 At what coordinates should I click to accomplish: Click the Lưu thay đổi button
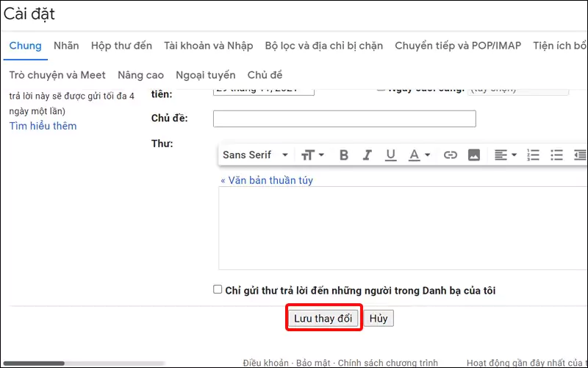pyautogui.click(x=323, y=318)
